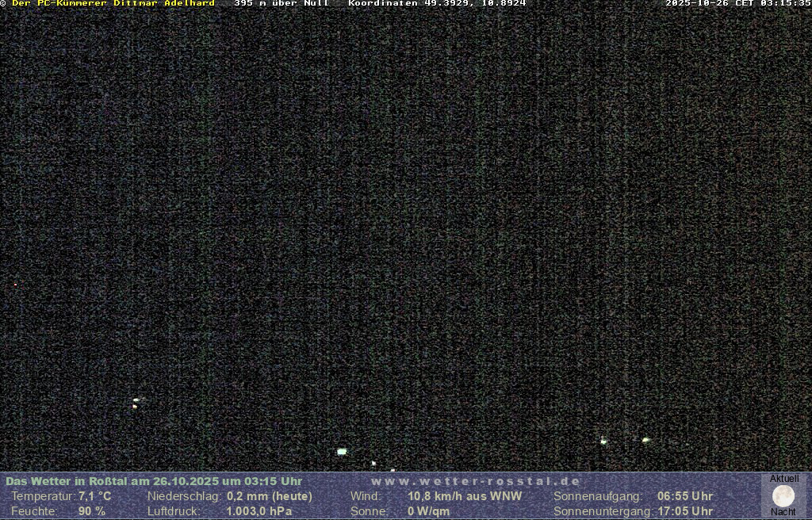
Task: Click the red dot at the left edge
Action: click(15, 285)
